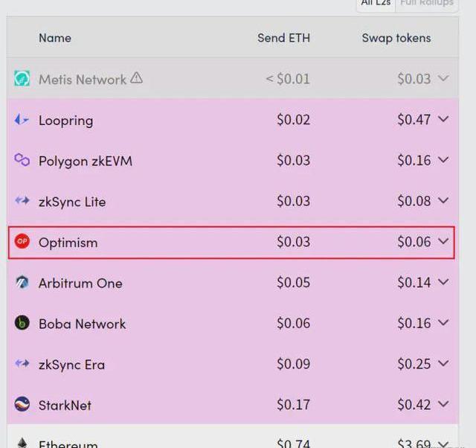Image resolution: width=476 pixels, height=448 pixels.
Task: Click the zkSync Lite arrows icon
Action: point(22,200)
